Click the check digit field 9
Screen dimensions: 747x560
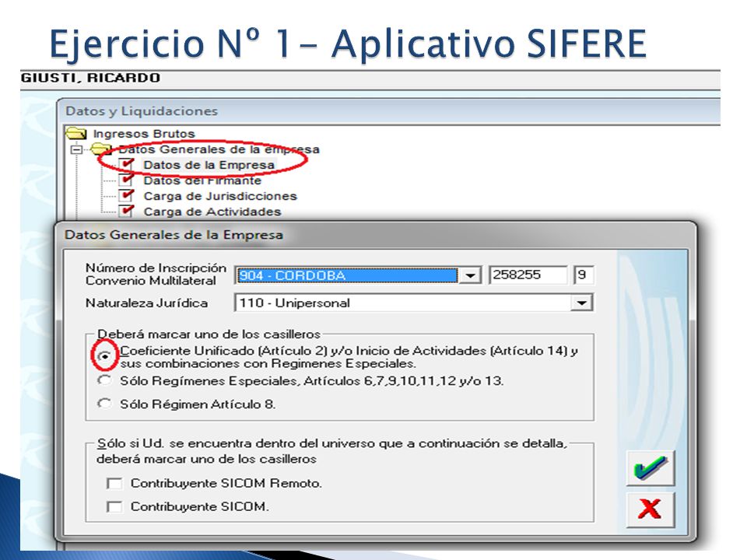[x=583, y=275]
